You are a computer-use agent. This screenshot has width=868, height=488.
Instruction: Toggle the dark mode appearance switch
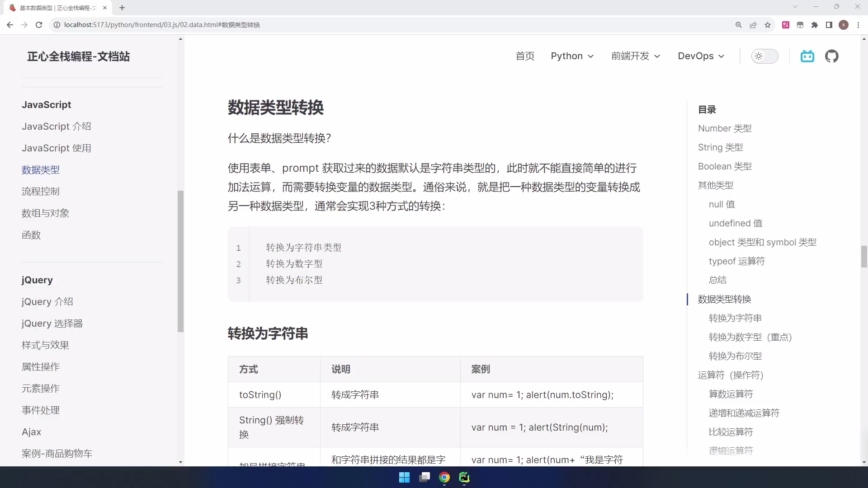[x=764, y=56]
